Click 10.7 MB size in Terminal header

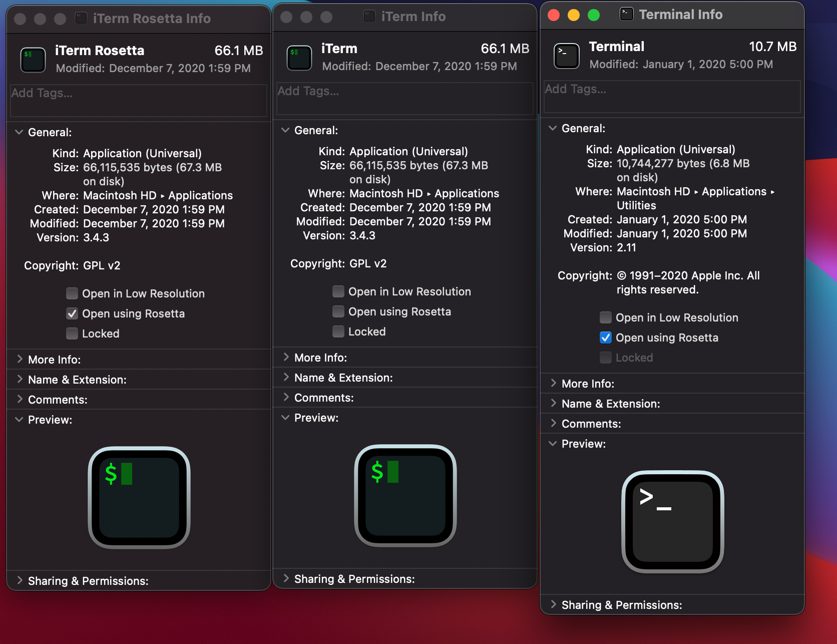(772, 47)
